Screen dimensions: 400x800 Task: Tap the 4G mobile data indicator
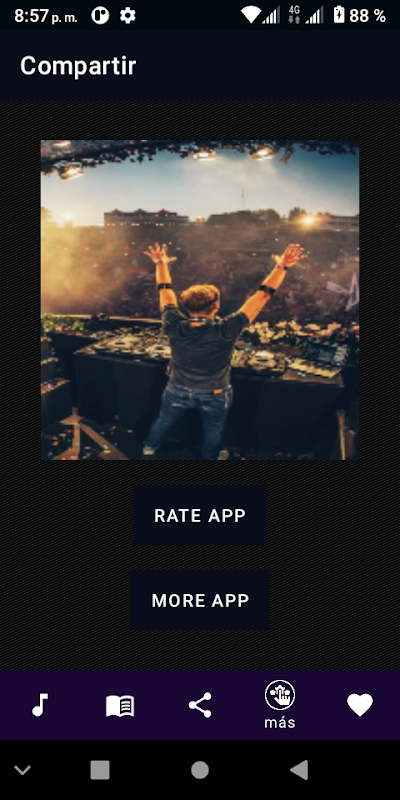(x=294, y=15)
